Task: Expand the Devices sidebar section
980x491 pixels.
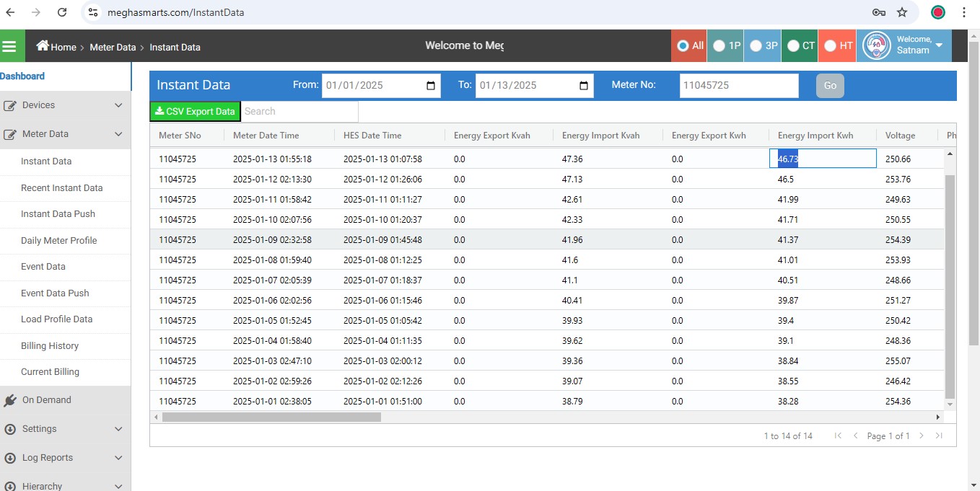Action: [x=118, y=105]
